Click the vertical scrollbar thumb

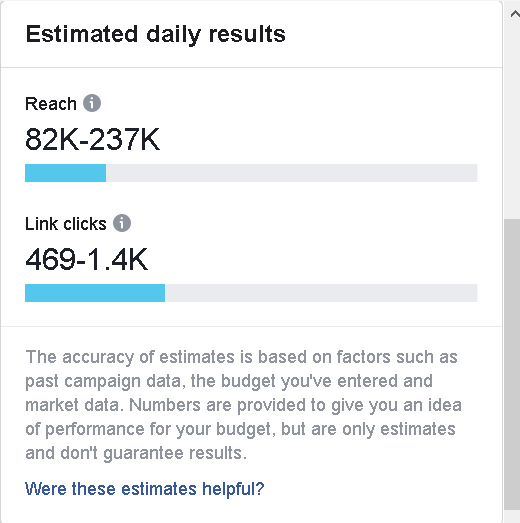(512, 364)
